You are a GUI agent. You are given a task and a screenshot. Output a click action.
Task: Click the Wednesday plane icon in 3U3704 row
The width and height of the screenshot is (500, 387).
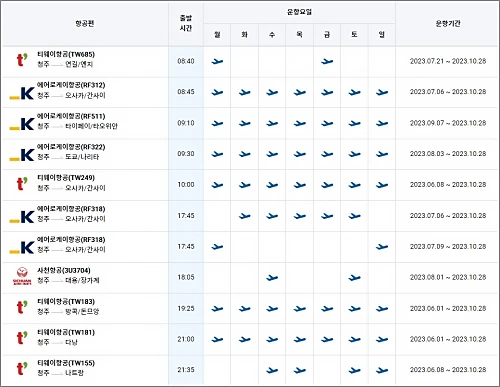tap(272, 278)
